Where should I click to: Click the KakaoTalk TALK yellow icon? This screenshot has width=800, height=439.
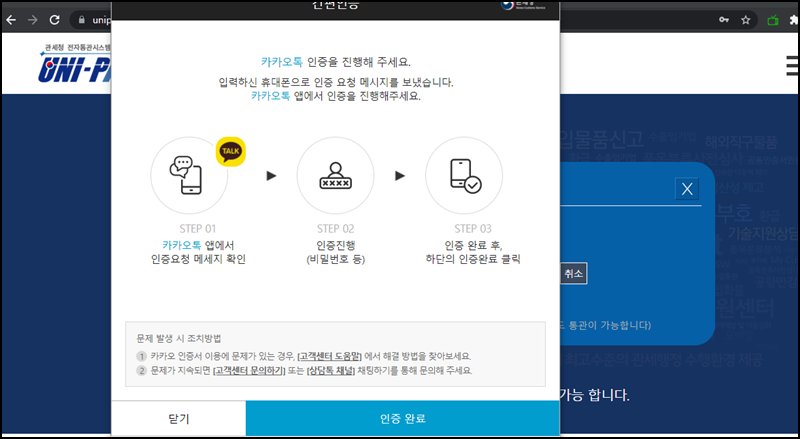point(231,151)
